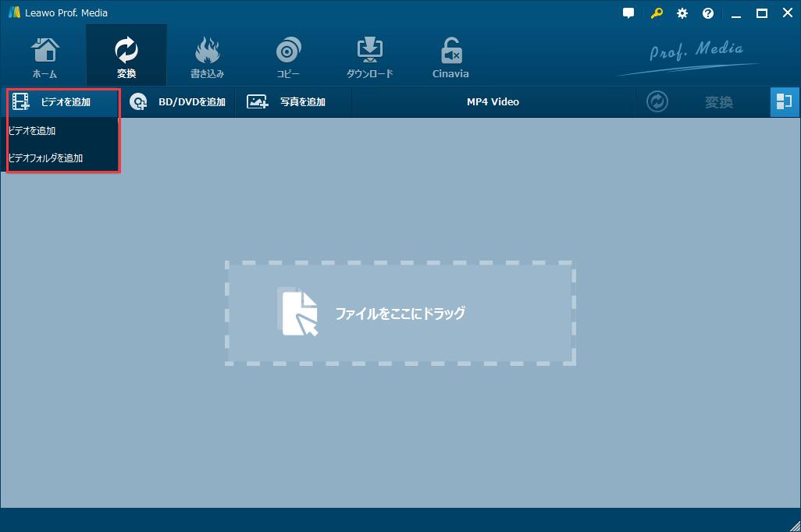Open the settings gear icon

682,12
